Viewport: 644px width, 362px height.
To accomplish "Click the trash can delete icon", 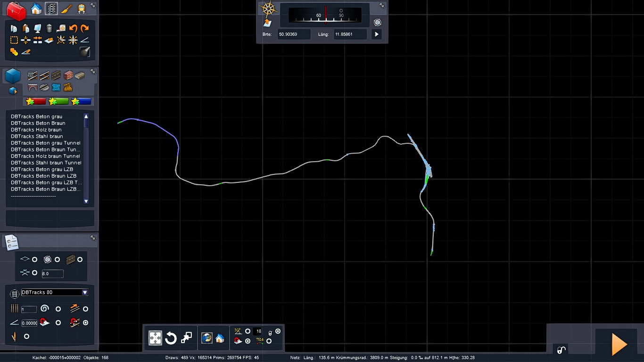I will (49, 28).
